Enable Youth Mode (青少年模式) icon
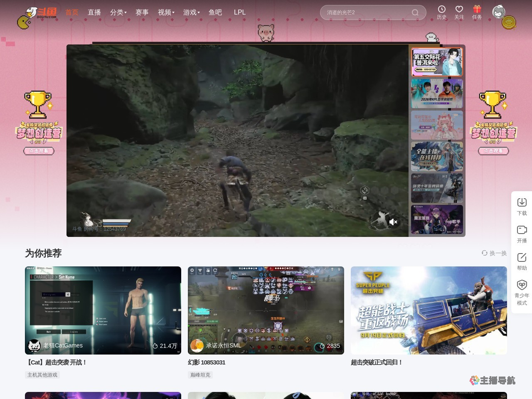Screen dimensions: 532x399 (522, 285)
